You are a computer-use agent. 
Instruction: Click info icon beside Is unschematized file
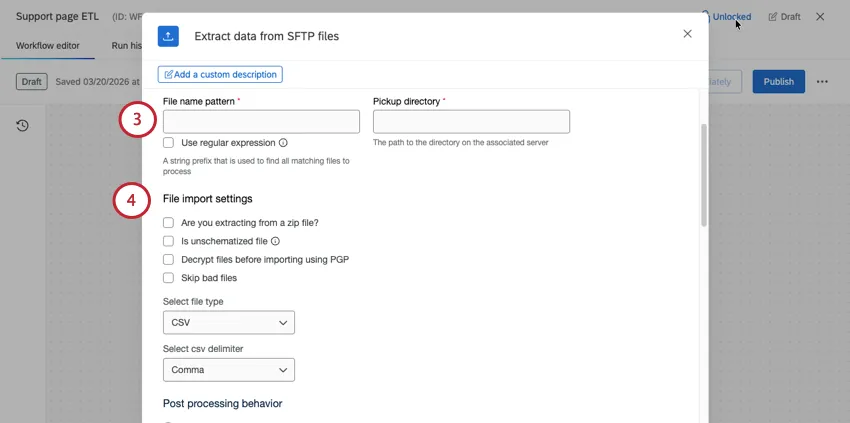click(275, 241)
